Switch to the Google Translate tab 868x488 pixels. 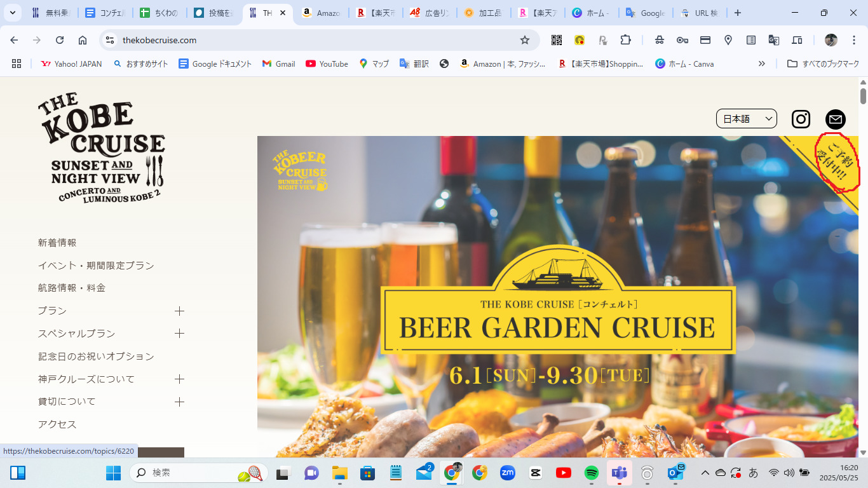pos(646,13)
